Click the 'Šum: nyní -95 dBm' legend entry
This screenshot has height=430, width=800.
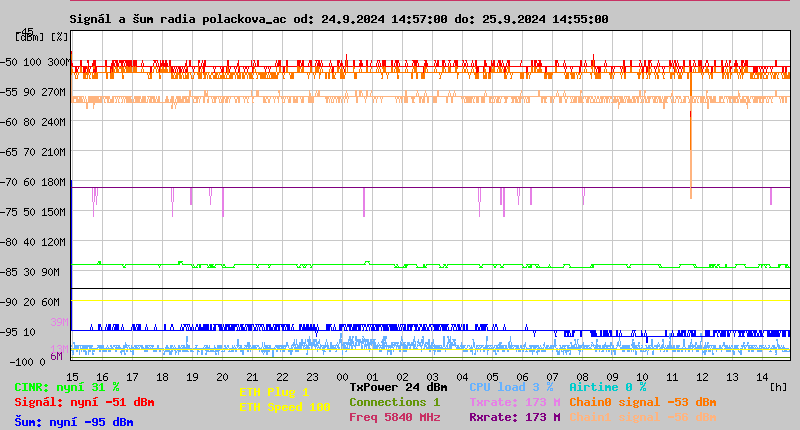[x=74, y=422]
